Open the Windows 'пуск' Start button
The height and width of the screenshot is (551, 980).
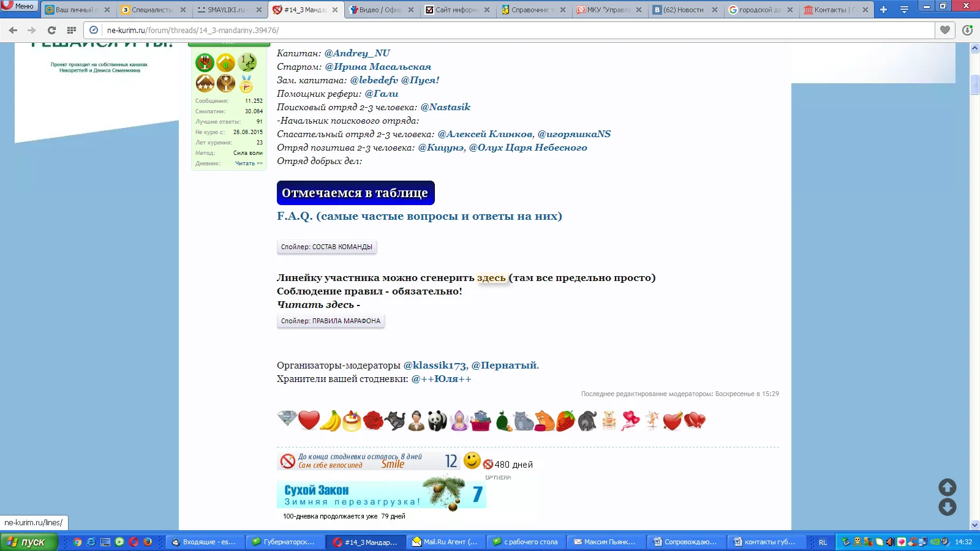[x=29, y=542]
